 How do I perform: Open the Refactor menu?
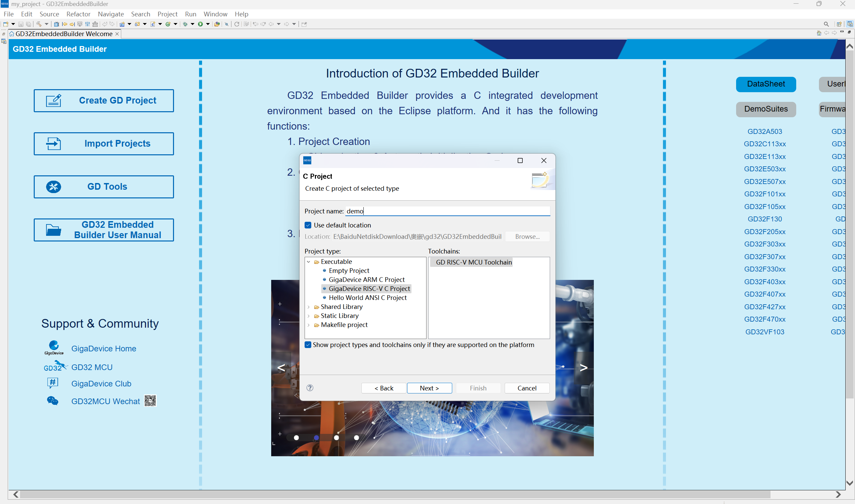click(x=78, y=14)
